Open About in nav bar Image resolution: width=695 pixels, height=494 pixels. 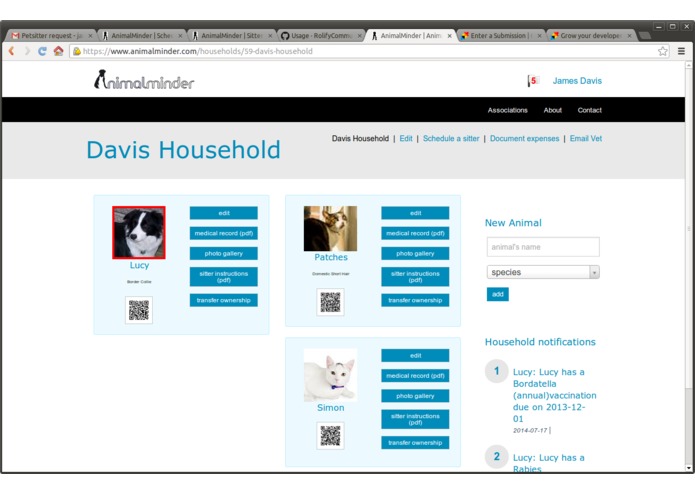[x=552, y=110]
